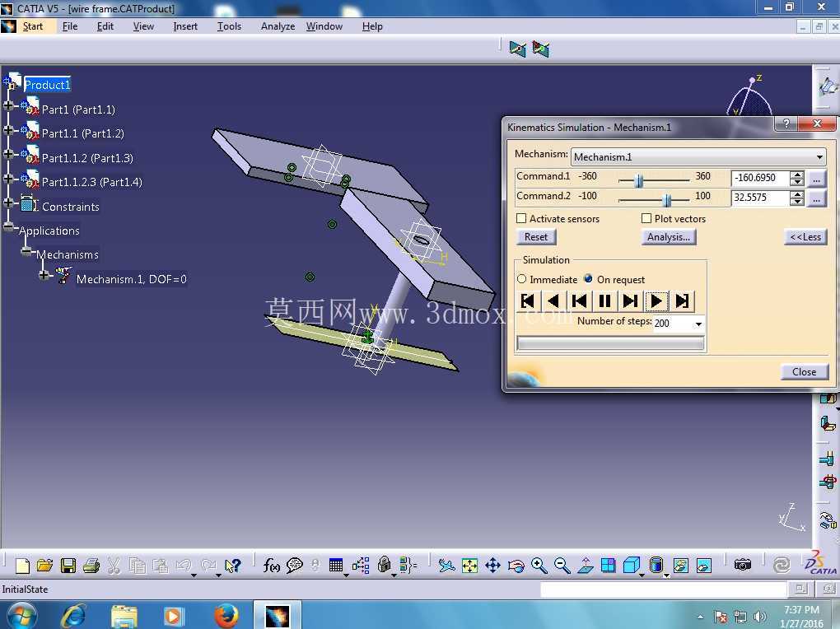Click the Zoom In magnifier

click(x=539, y=566)
